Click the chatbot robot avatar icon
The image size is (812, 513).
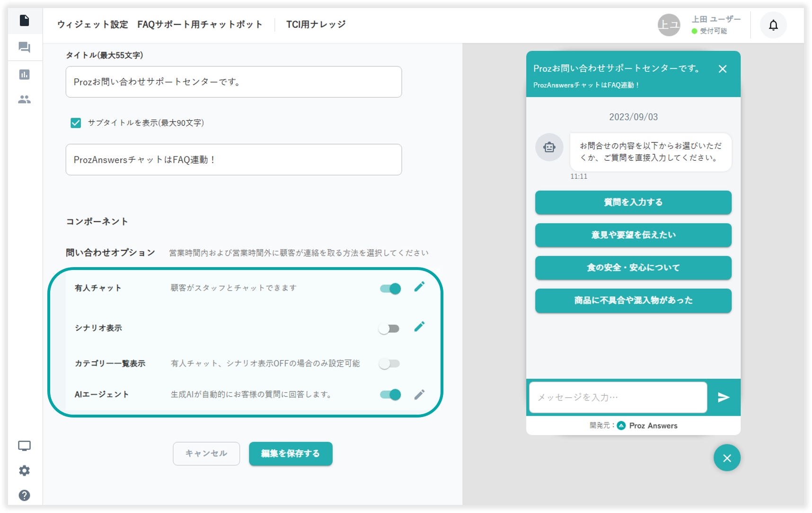coord(549,147)
